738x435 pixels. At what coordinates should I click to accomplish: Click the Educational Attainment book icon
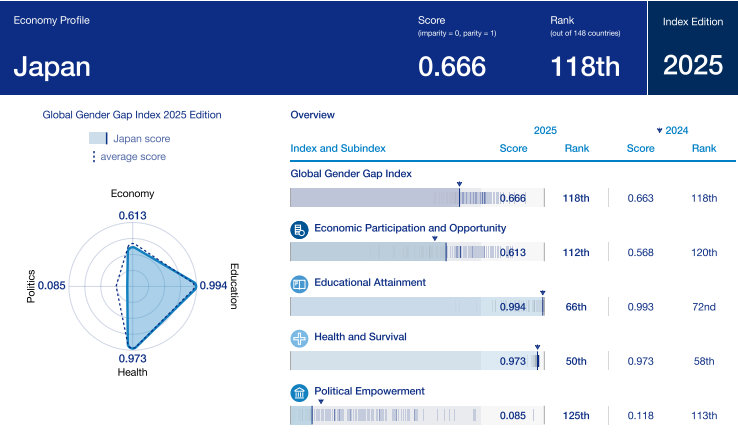point(298,284)
